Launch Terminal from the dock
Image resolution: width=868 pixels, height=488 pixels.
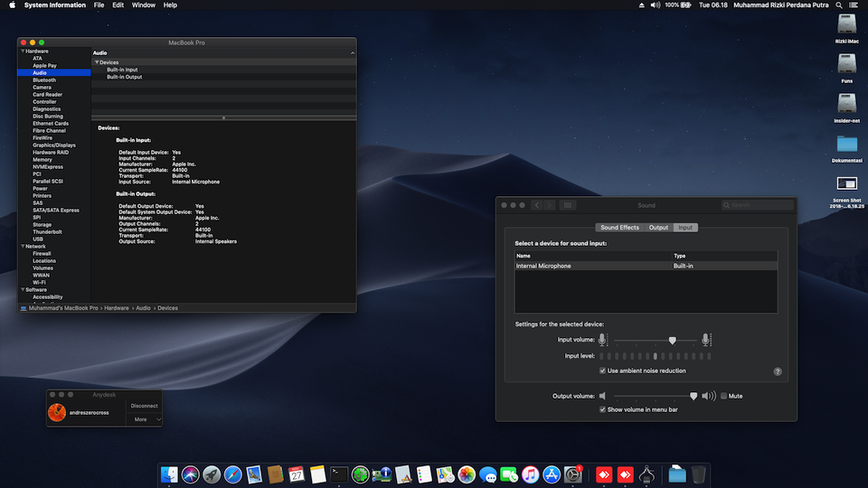pyautogui.click(x=339, y=474)
